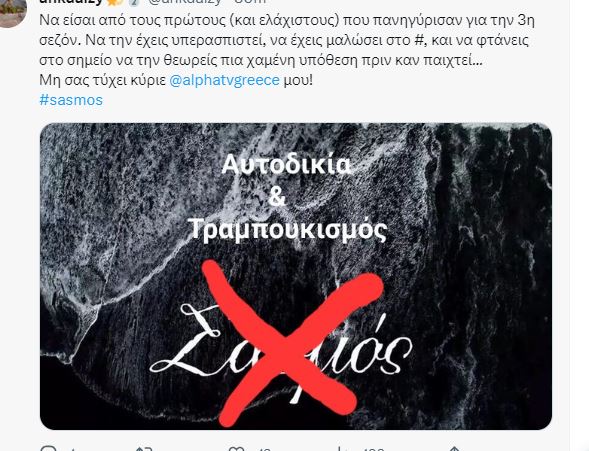The height and width of the screenshot is (451, 589).
Task: Like the tweet with heart icon
Action: click(x=237, y=449)
